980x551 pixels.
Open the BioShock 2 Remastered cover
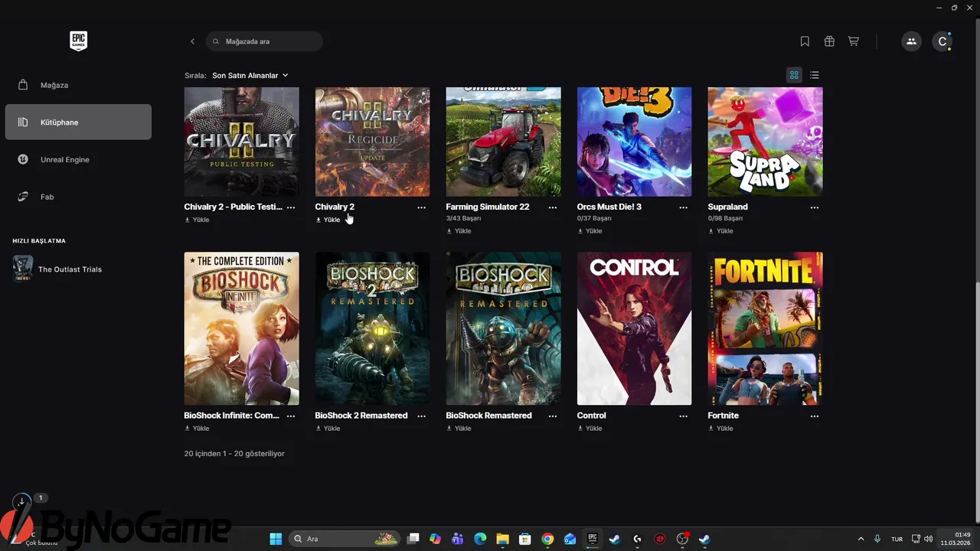(373, 328)
